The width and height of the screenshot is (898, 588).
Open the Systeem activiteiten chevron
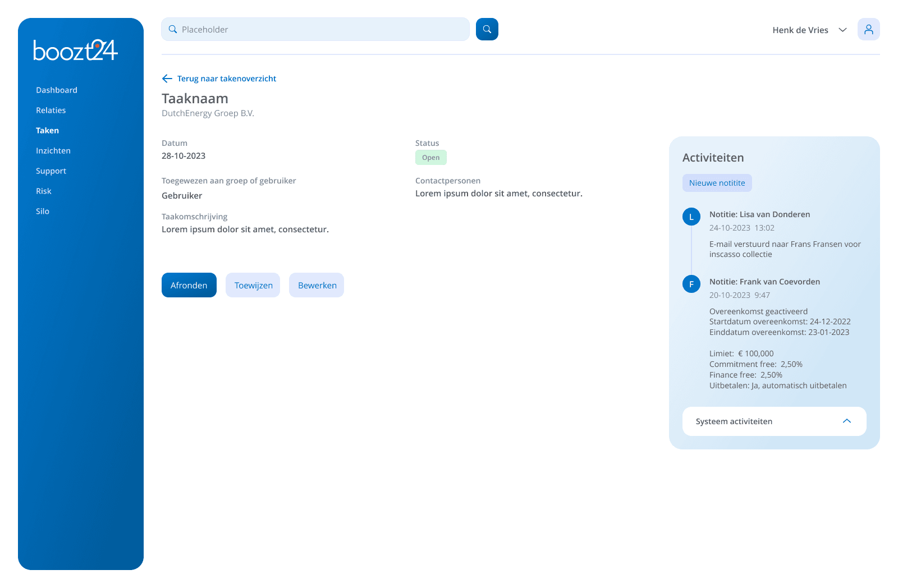pos(846,421)
